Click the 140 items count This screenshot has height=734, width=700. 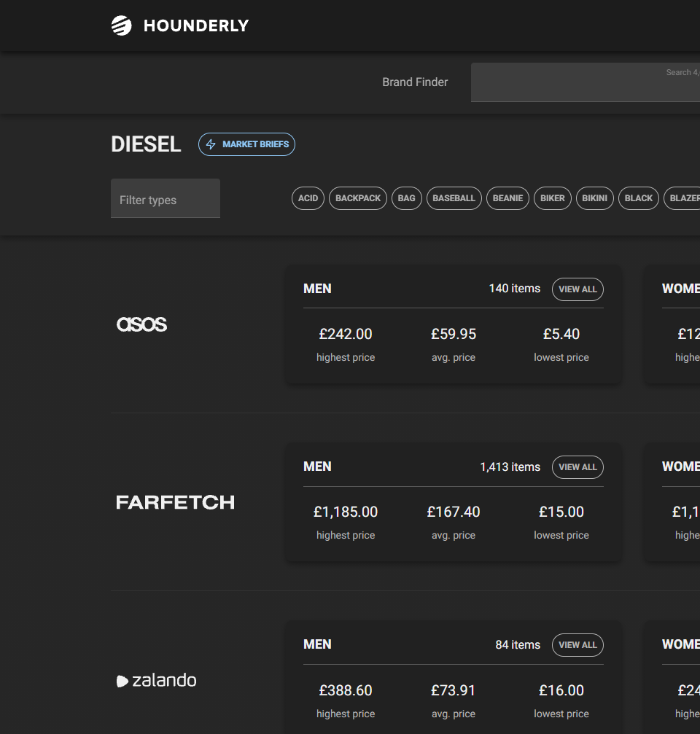pos(515,289)
